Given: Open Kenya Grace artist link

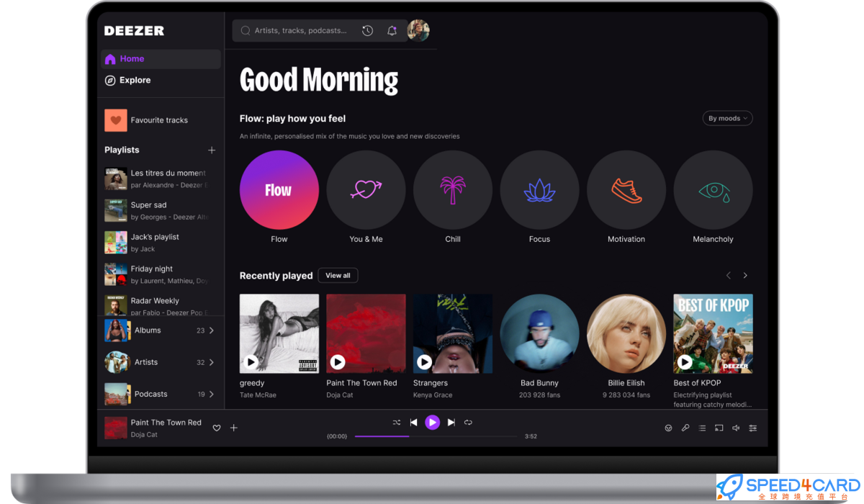Looking at the screenshot, I should (x=433, y=395).
